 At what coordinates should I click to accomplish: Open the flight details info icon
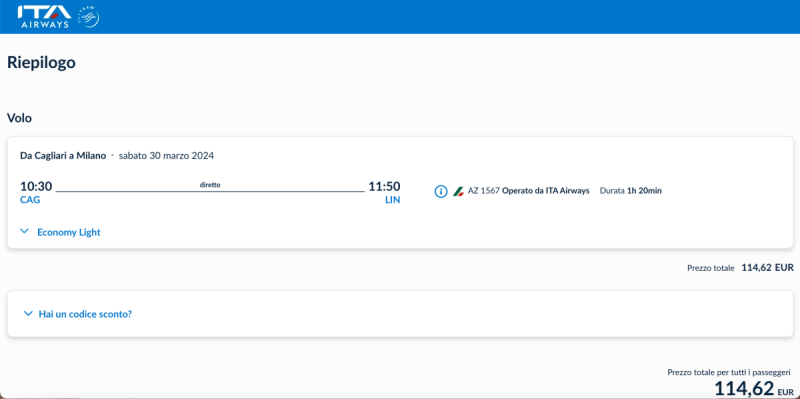(x=441, y=191)
